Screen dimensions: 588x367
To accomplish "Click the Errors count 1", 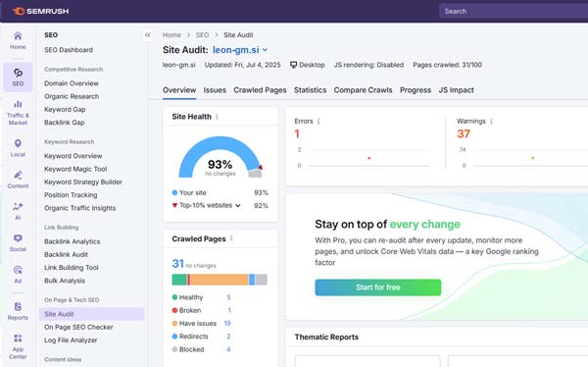I will point(297,134).
